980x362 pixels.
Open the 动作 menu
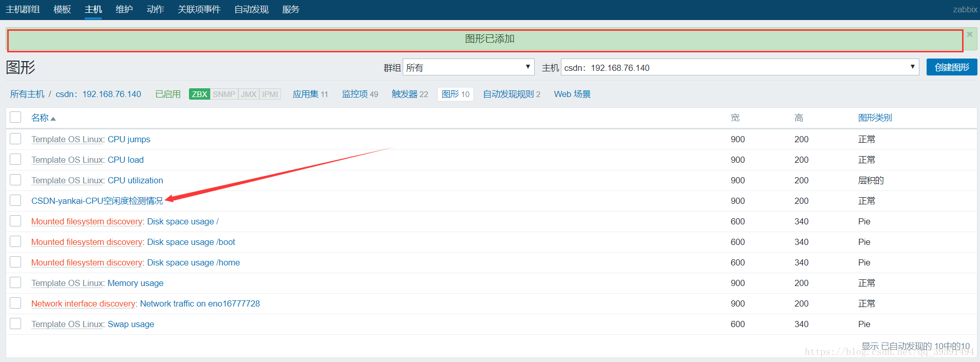155,9
